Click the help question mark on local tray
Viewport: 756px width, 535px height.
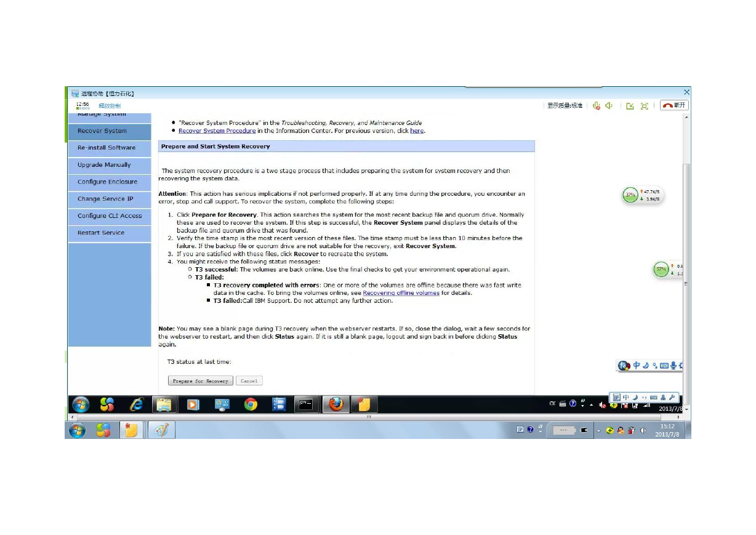tap(530, 430)
